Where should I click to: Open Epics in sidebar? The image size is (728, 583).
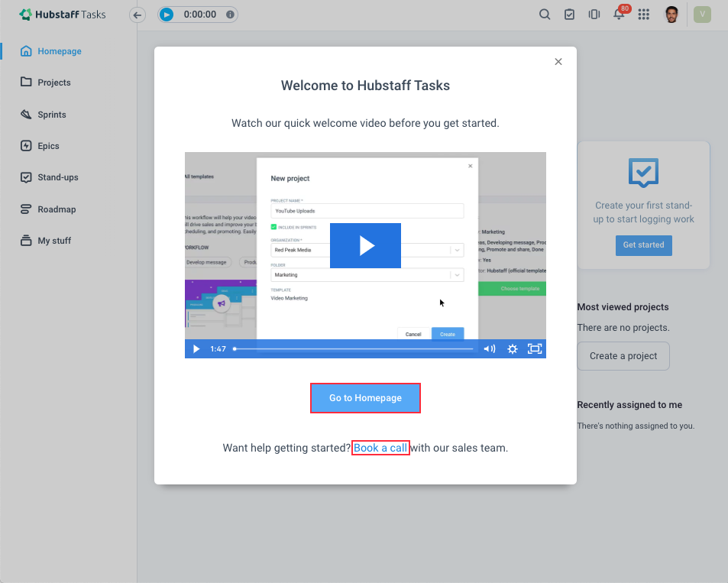[x=40, y=146]
